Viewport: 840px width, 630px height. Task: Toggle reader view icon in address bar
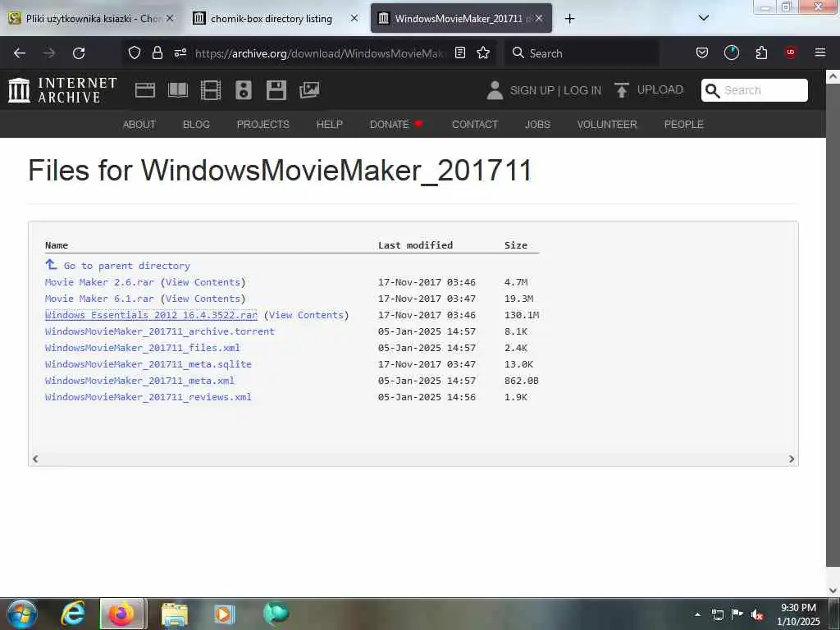click(x=459, y=52)
